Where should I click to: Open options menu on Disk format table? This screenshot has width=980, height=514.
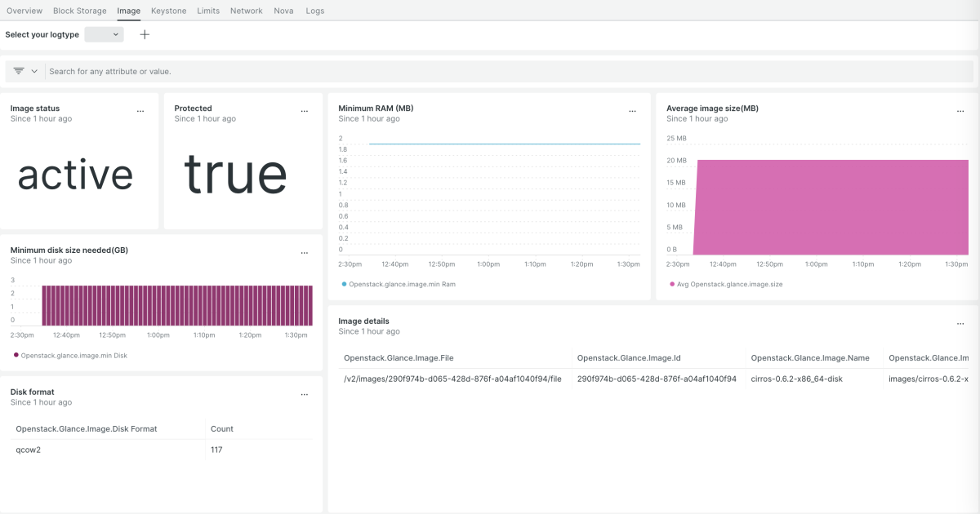coord(304,394)
